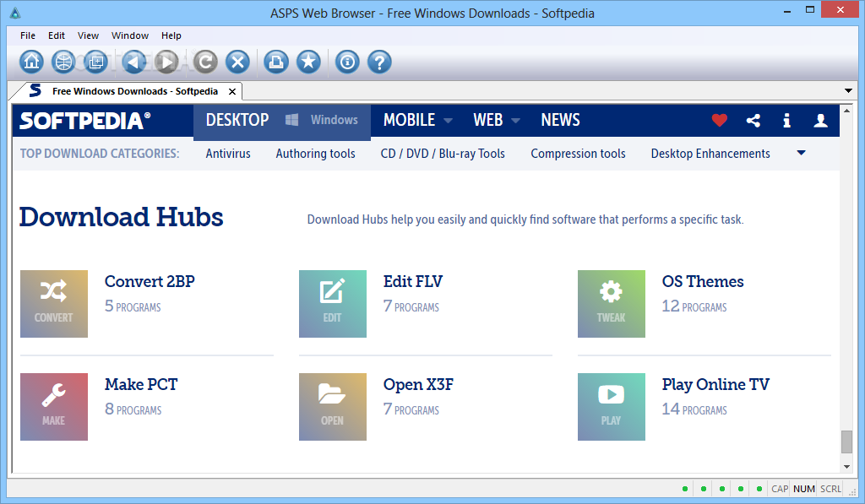Open the View menu
865x504 pixels.
(x=88, y=35)
